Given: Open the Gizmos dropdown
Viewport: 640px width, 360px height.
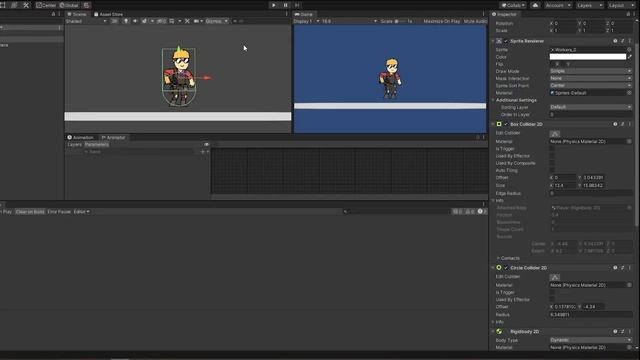Looking at the screenshot, I should tap(216, 21).
